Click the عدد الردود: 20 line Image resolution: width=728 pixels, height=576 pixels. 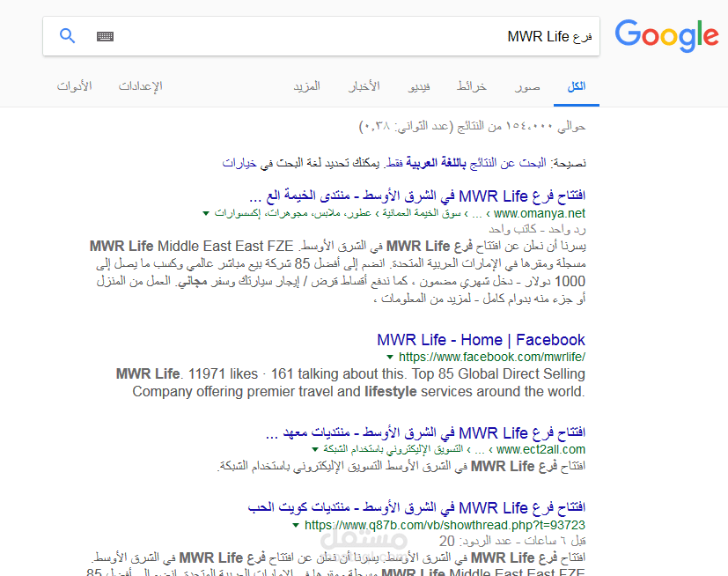tap(512, 541)
